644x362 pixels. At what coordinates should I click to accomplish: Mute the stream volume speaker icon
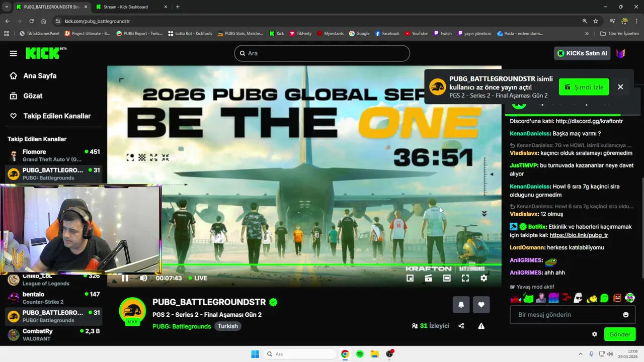click(x=144, y=278)
